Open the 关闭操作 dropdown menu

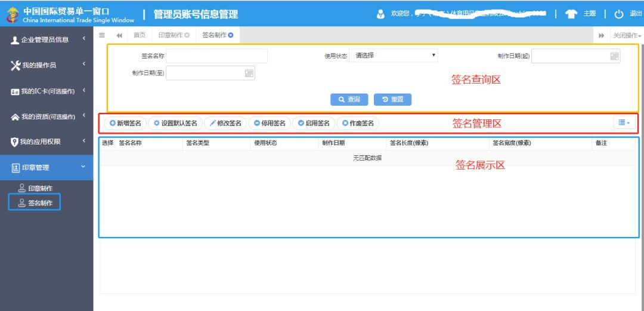click(627, 35)
